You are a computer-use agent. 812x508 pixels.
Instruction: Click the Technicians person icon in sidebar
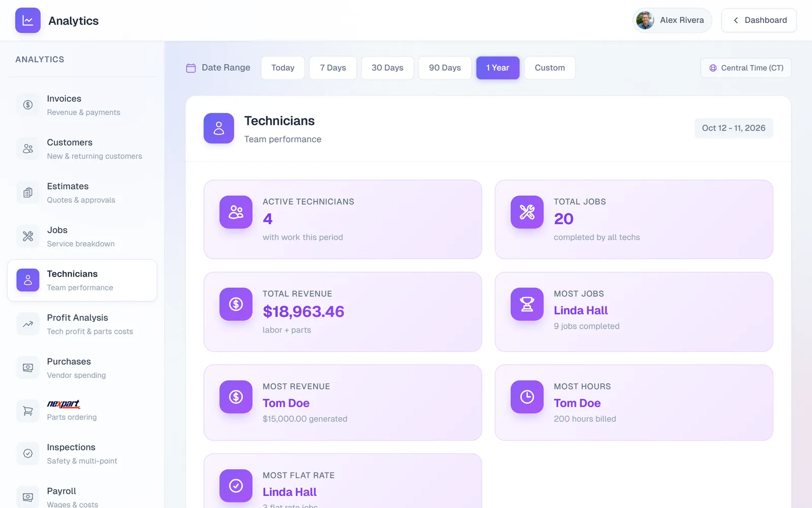click(x=28, y=280)
